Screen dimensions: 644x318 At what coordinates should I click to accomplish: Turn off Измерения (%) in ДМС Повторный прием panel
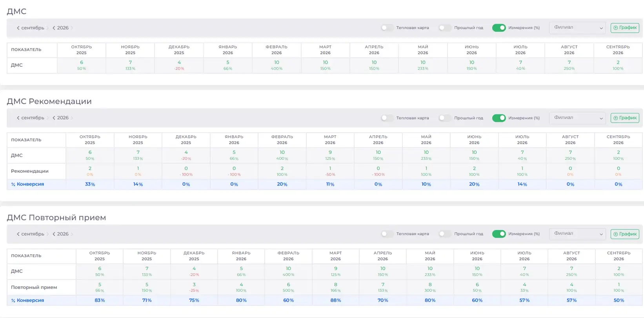coord(499,234)
